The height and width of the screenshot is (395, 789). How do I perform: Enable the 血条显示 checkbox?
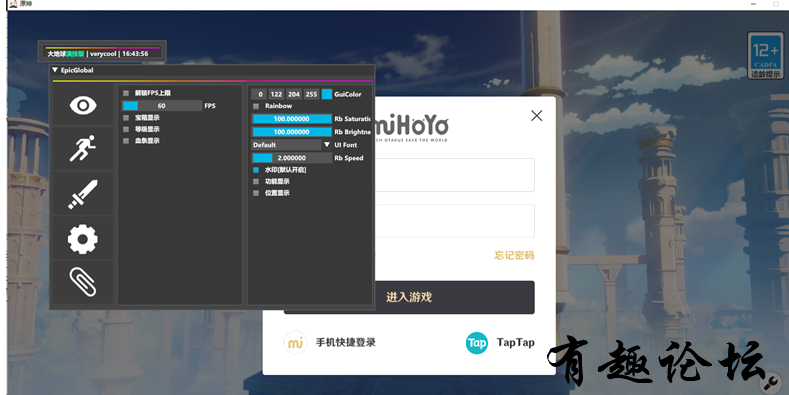[x=126, y=141]
